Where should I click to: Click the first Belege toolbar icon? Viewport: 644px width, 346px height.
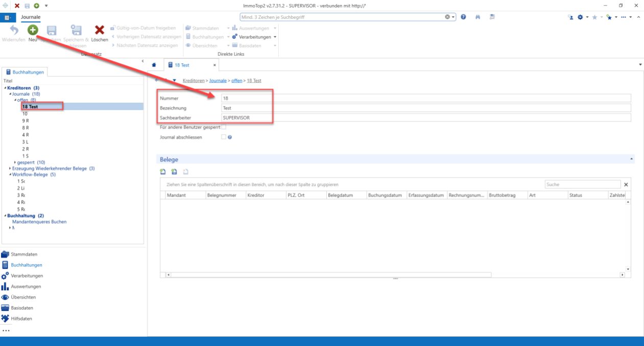[x=163, y=172]
